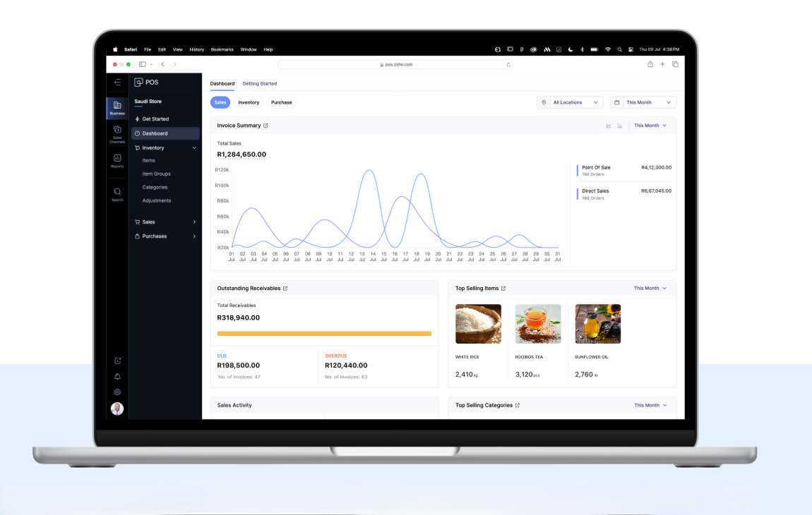Screen dimensions: 812x515
Task: Open the Reports sidebar icon
Action: click(x=117, y=161)
